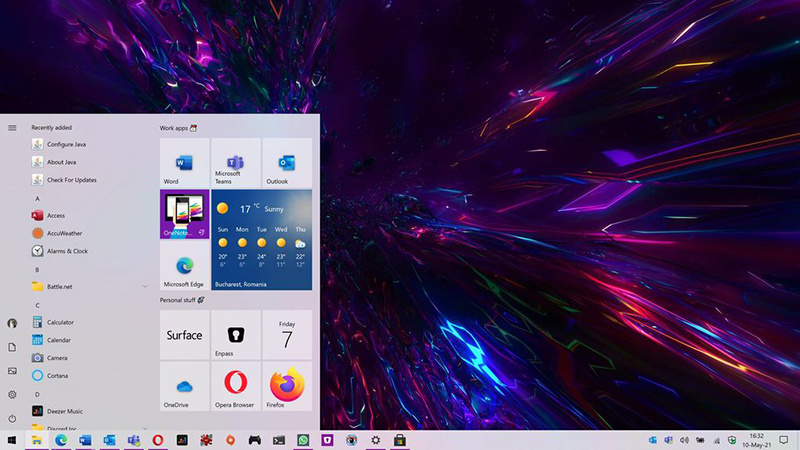Open the terminal icon on the taskbar
This screenshot has height=450, width=800.
pos(279,440)
